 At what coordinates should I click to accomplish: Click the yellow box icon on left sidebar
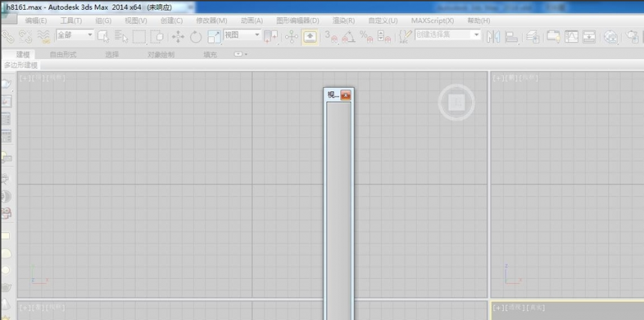click(x=6, y=236)
